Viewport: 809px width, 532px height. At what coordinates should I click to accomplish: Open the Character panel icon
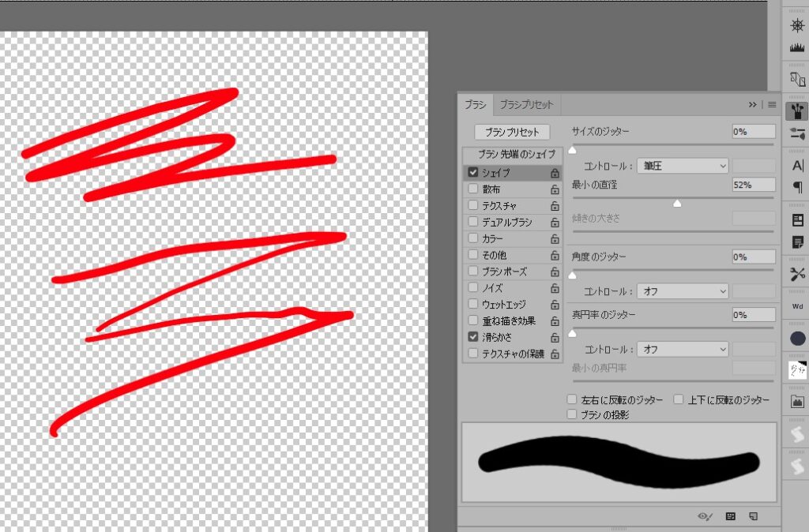tap(796, 165)
